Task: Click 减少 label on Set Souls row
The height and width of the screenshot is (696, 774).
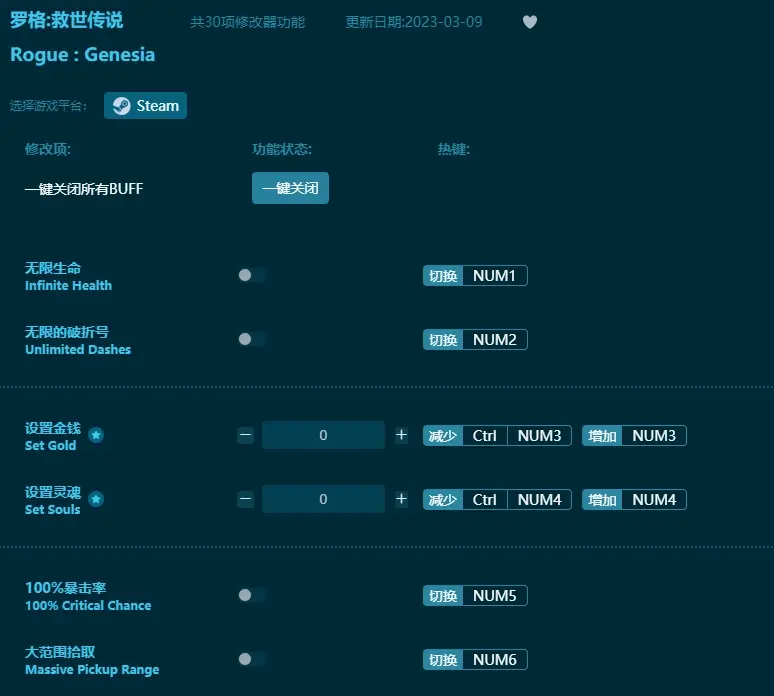Action: click(443, 500)
